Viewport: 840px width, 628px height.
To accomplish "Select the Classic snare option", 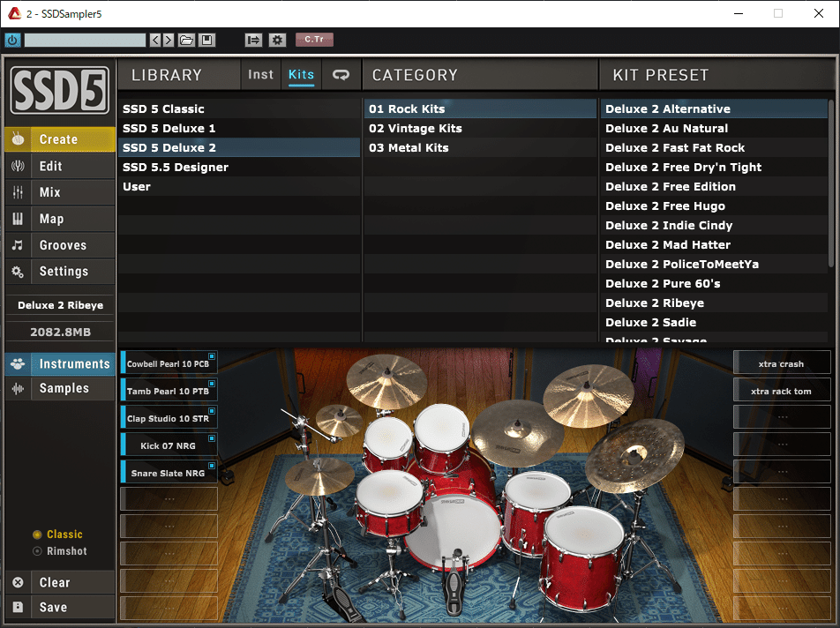I will point(39,534).
